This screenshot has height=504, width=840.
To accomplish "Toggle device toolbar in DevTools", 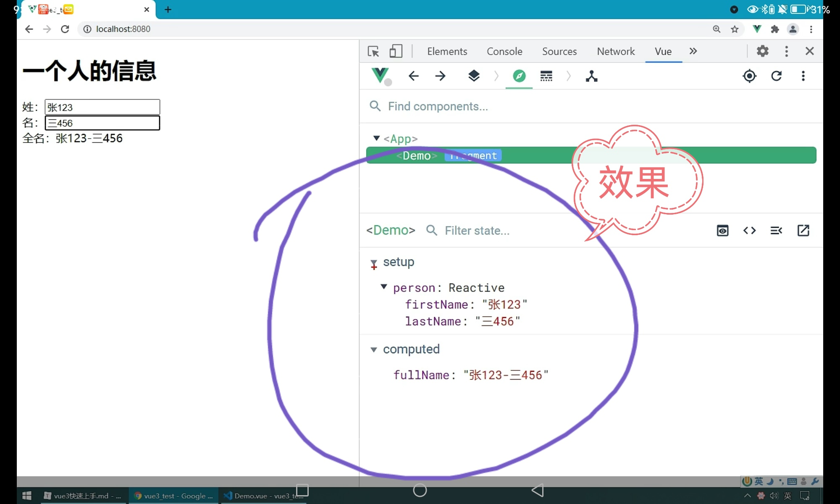I will point(396,51).
